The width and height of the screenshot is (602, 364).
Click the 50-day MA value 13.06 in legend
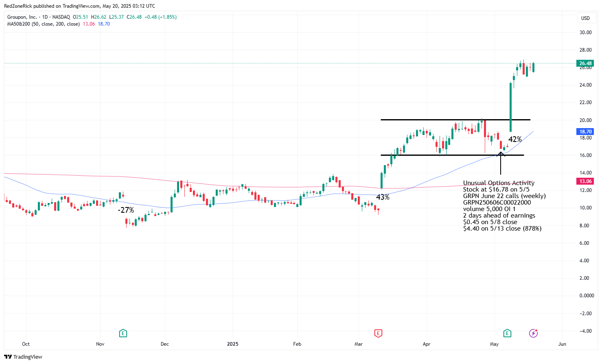coord(89,24)
